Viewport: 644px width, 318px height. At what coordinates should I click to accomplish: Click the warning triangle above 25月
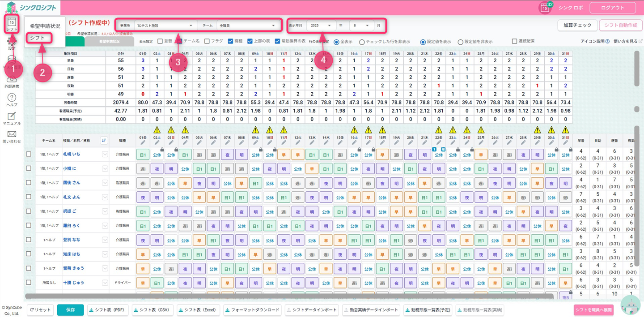click(x=481, y=130)
